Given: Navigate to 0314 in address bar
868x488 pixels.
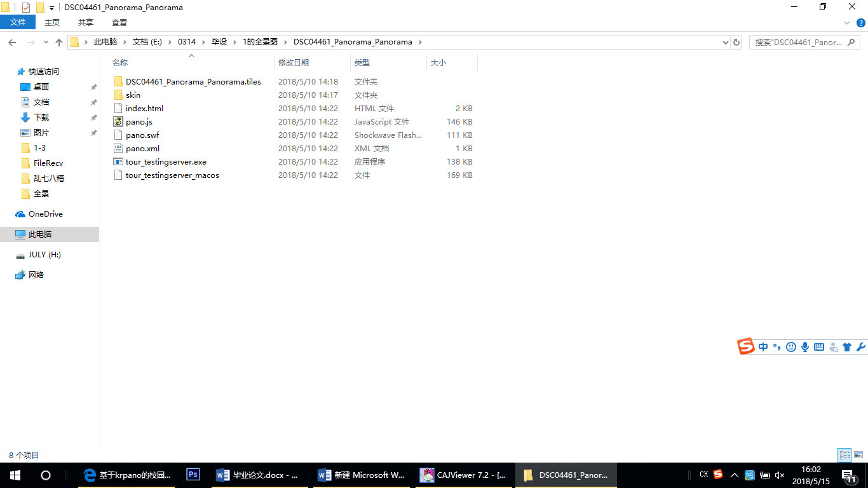Looking at the screenshot, I should tap(187, 42).
